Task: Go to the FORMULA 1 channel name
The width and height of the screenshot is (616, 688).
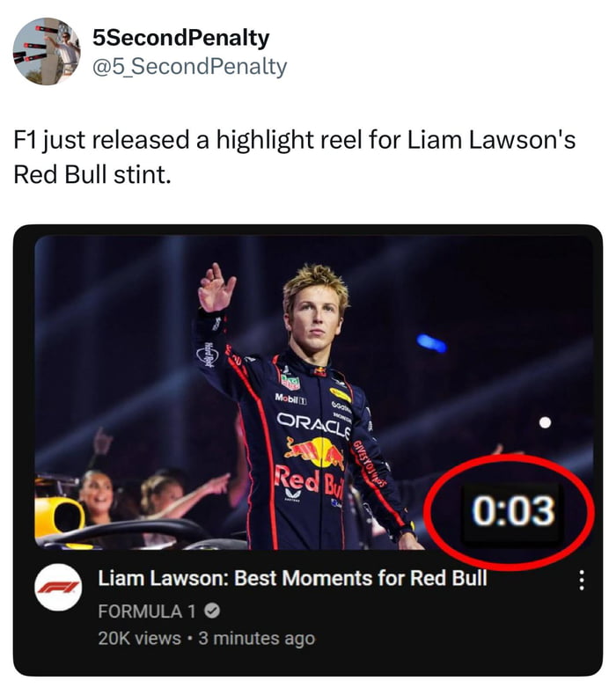Action: click(x=143, y=611)
